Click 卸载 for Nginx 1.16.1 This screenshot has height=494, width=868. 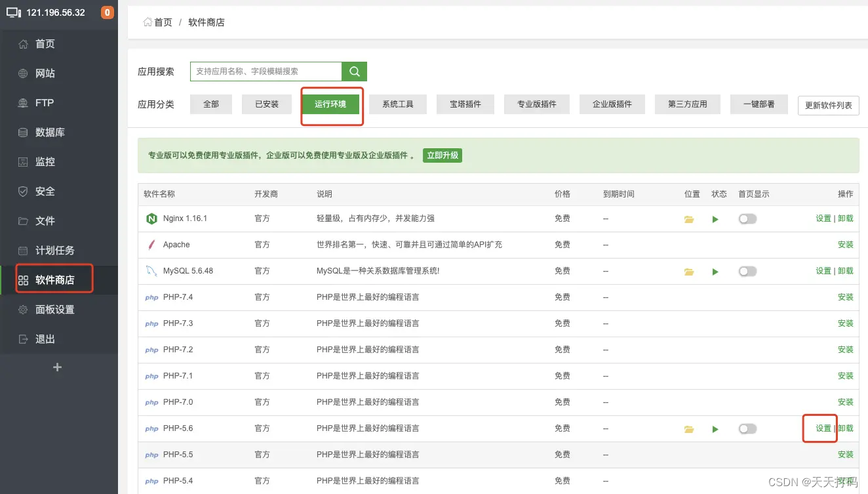[846, 218]
